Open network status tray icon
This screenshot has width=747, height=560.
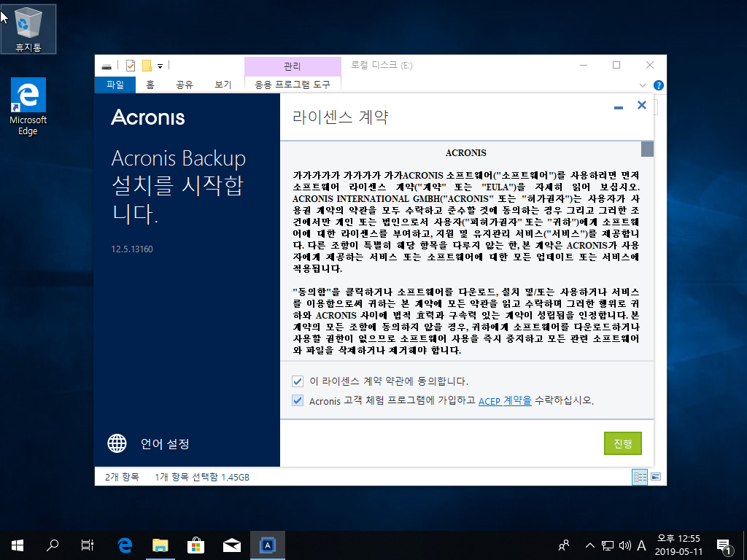pos(608,545)
